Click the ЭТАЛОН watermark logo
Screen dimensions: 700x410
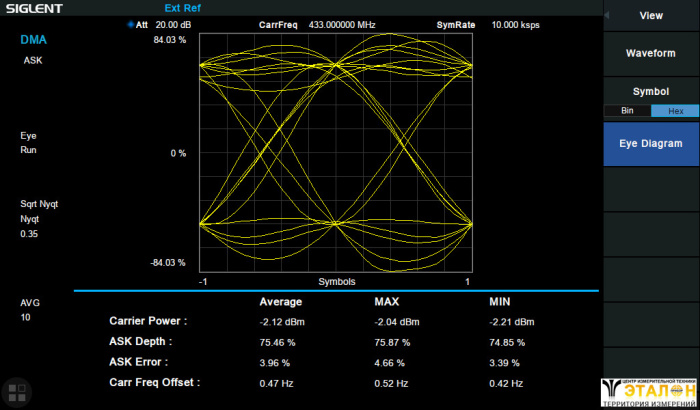click(650, 392)
